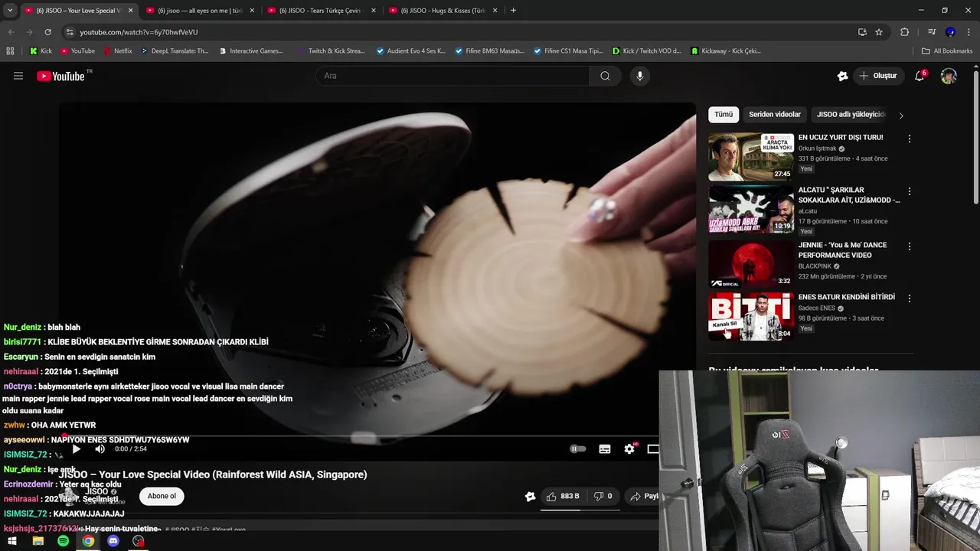Go back in the browser
The image size is (980, 551).
coord(11,32)
